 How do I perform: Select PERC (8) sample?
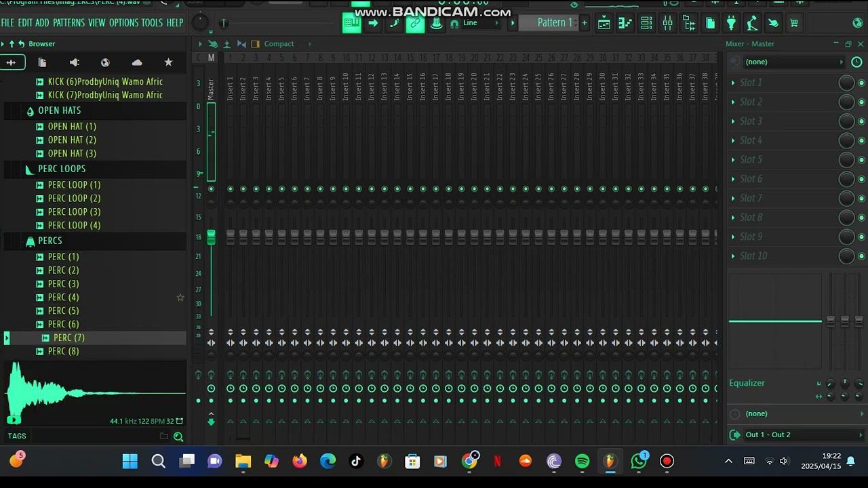63,351
